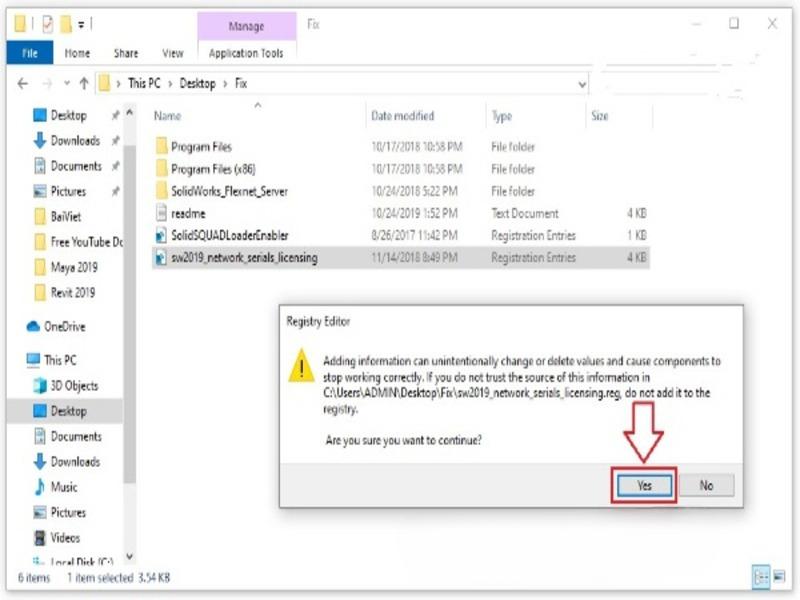
Task: Open 3D Objects under This PC
Action: pos(74,386)
